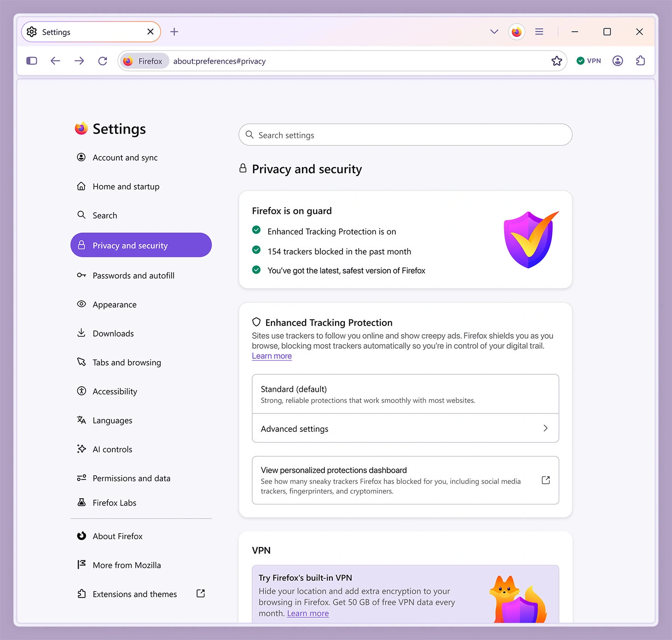Open the extensions puzzle icon

pyautogui.click(x=640, y=61)
